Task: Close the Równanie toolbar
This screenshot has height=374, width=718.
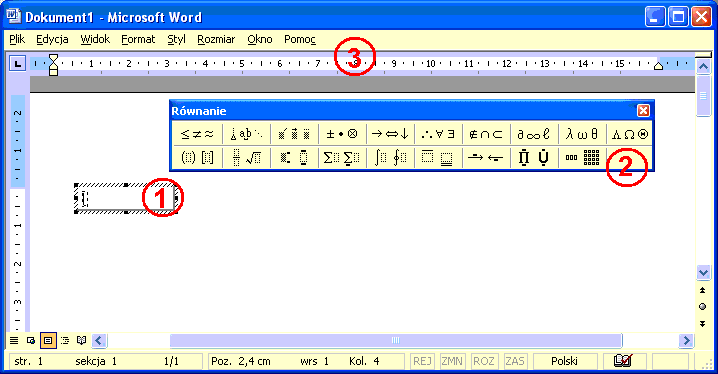Action: click(x=643, y=110)
